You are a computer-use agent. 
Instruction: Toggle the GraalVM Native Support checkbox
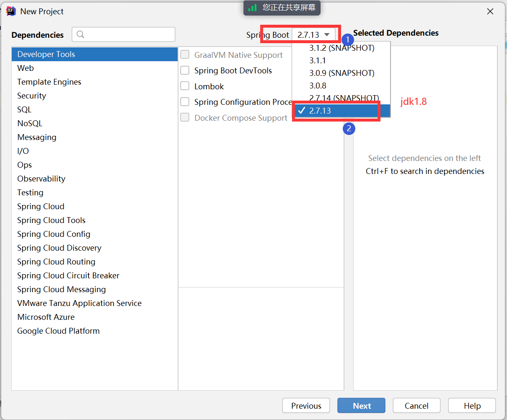pyautogui.click(x=185, y=54)
